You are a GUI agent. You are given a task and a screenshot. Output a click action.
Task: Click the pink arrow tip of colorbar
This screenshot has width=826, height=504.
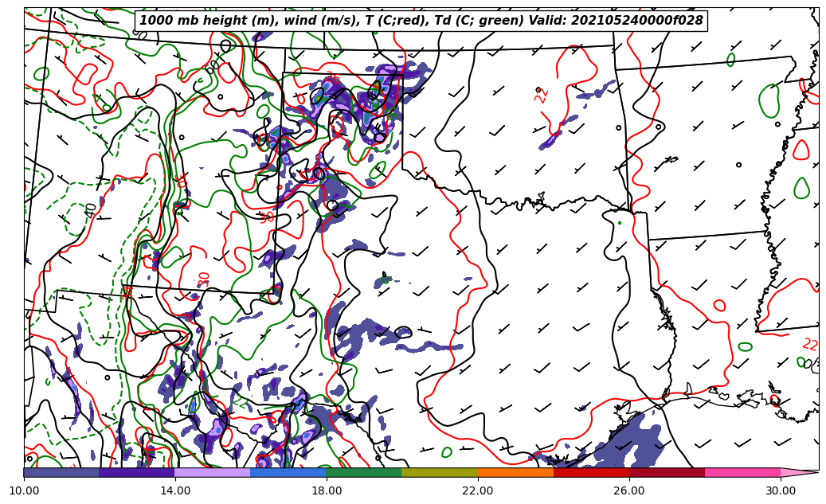point(799,472)
